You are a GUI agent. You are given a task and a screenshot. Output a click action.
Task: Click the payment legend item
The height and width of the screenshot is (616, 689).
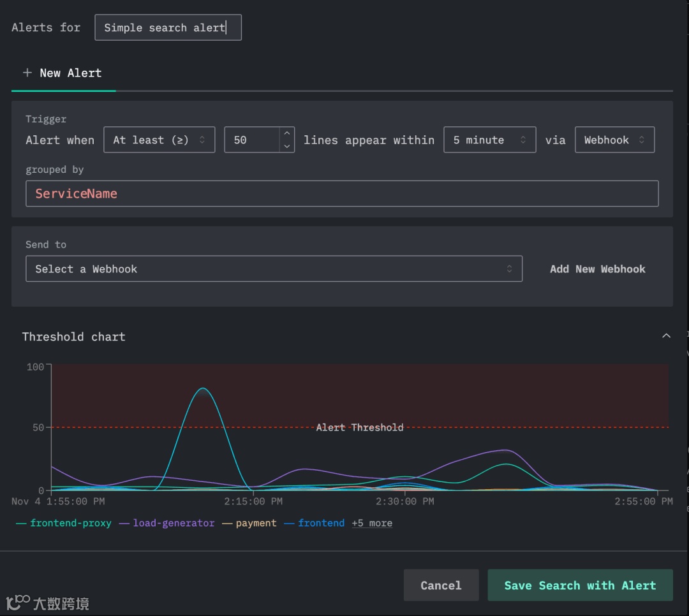249,524
